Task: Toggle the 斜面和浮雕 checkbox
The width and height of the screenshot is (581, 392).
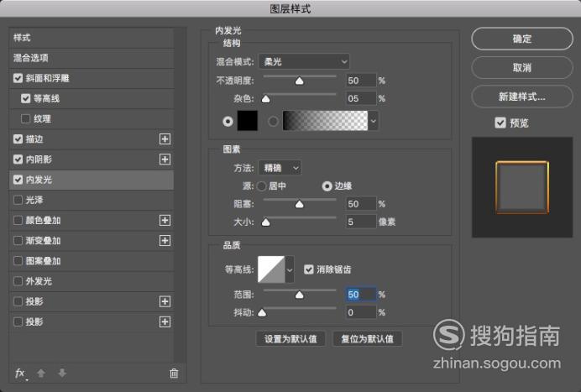Action: click(x=18, y=78)
